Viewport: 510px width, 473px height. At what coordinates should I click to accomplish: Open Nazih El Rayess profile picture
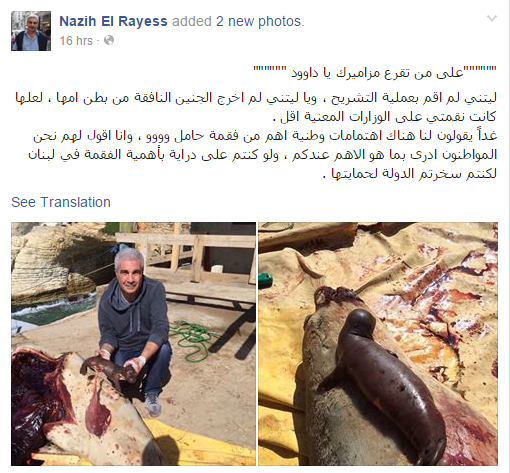[x=31, y=31]
